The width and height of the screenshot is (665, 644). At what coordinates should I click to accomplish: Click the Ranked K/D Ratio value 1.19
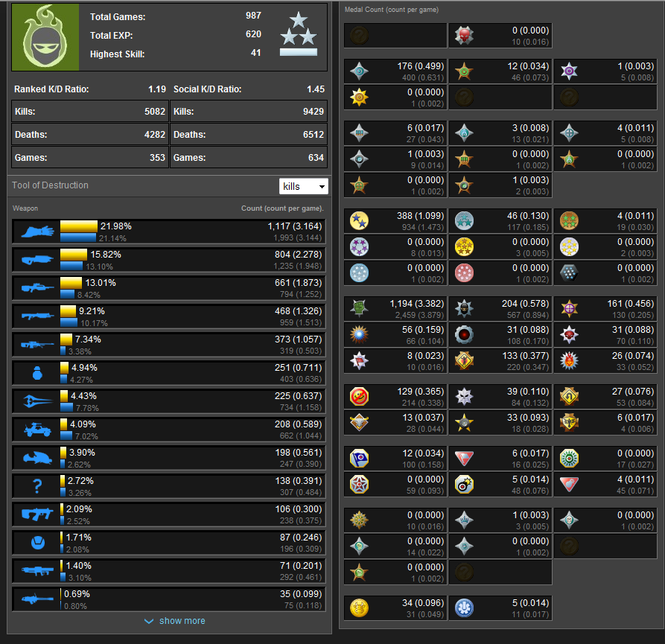click(157, 89)
